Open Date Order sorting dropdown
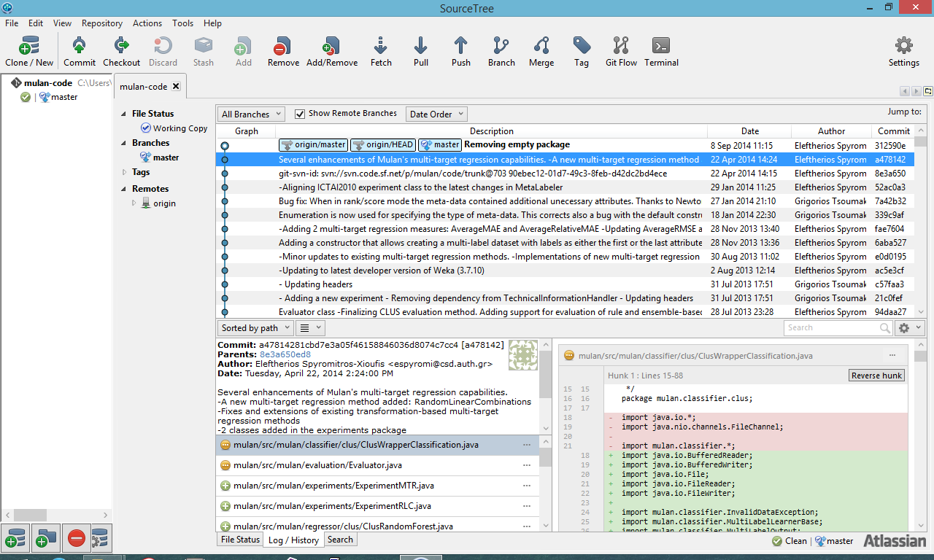 tap(436, 114)
